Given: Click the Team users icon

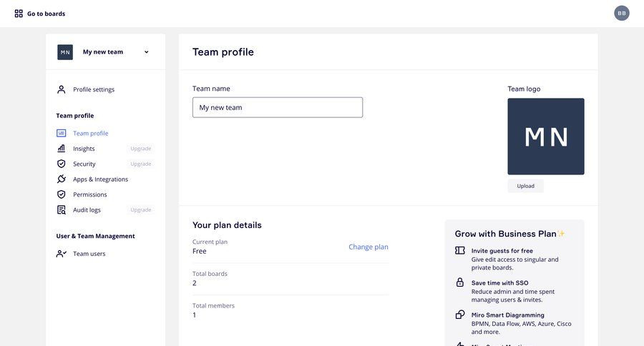Looking at the screenshot, I should [x=62, y=254].
